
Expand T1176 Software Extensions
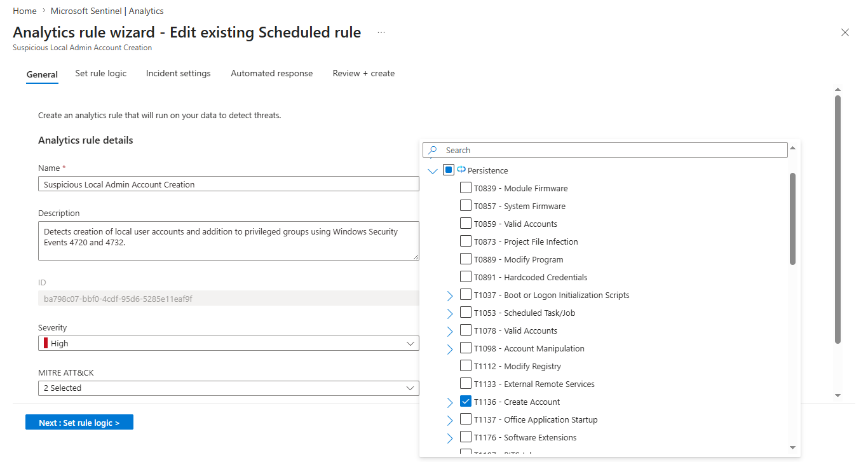coord(450,438)
